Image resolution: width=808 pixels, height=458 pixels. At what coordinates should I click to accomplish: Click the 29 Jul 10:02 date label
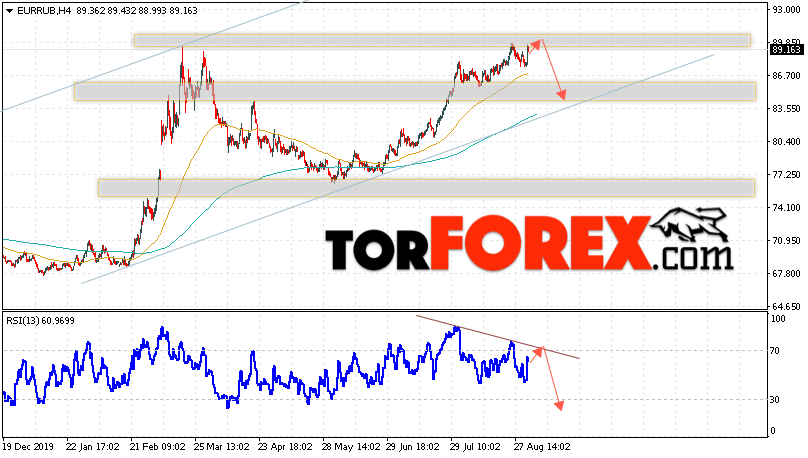475,446
